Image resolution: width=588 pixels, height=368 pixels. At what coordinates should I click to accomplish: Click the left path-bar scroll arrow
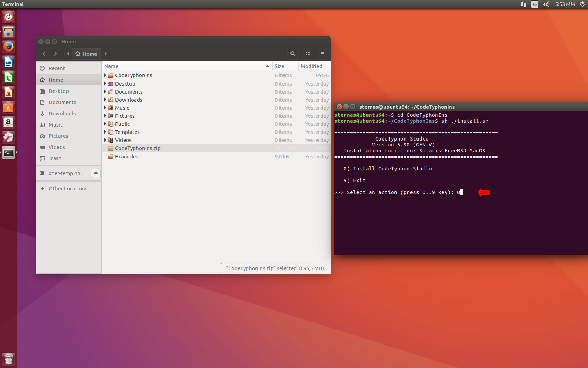click(x=68, y=54)
